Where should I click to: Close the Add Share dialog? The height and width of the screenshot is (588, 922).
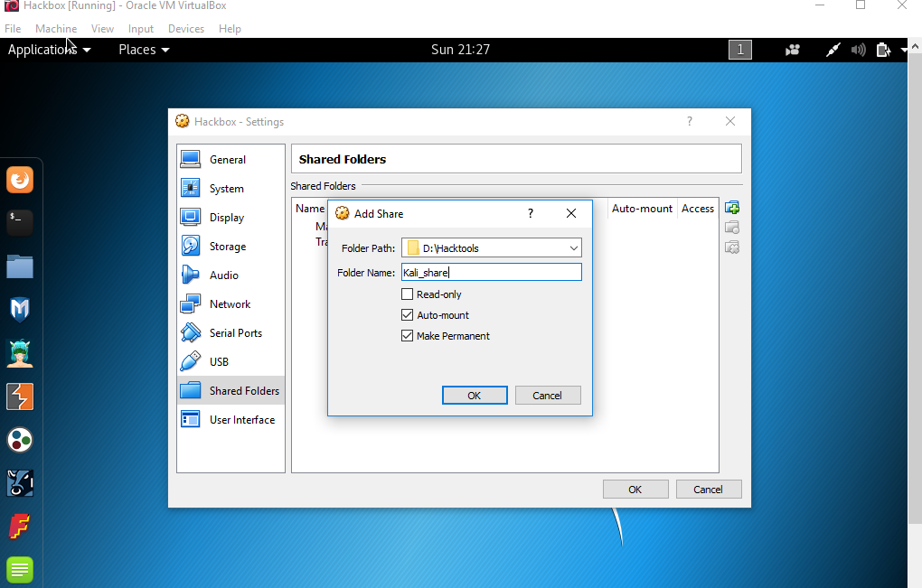click(x=571, y=213)
